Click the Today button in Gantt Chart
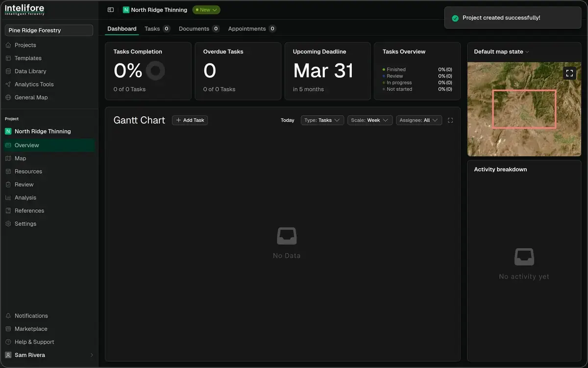This screenshot has width=588, height=368. (288, 120)
